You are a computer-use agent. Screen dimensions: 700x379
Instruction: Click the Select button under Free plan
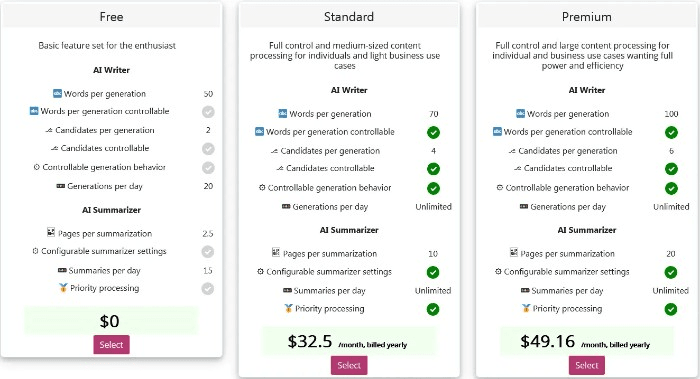coord(111,345)
